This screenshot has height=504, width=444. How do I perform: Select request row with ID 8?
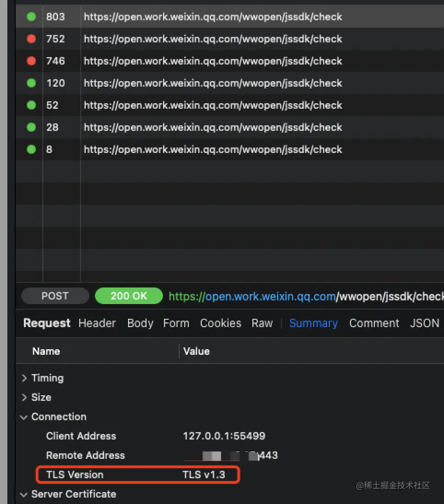(x=230, y=149)
